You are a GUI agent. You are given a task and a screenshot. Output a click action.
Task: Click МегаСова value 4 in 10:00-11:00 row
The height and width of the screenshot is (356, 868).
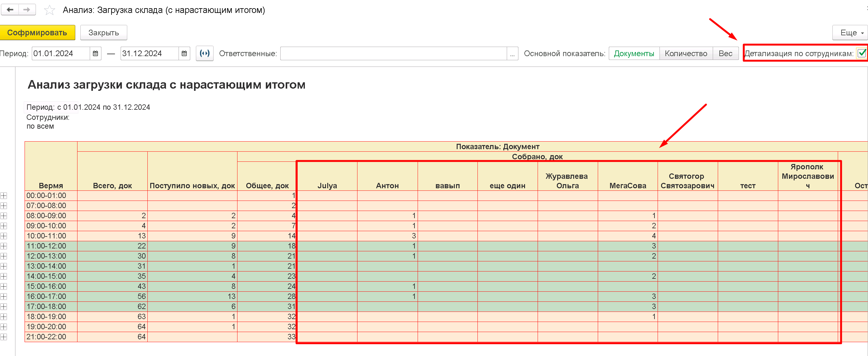pos(628,236)
